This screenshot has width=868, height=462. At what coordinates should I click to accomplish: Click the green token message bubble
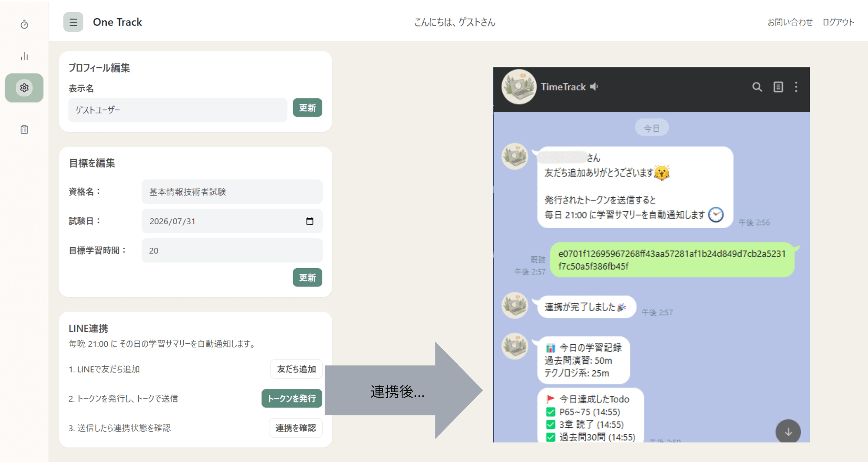click(672, 260)
